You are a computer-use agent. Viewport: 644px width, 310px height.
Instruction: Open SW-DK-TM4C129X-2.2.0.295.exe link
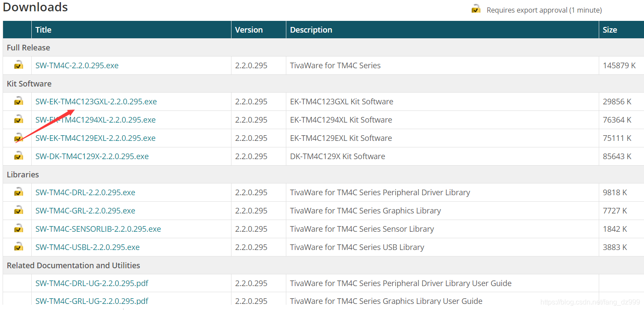coord(92,157)
